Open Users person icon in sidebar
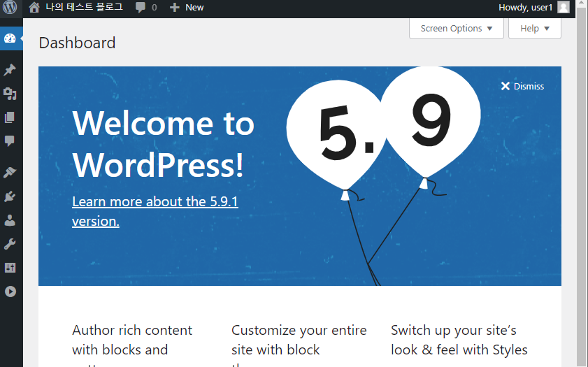Image resolution: width=588 pixels, height=367 pixels. [x=10, y=220]
